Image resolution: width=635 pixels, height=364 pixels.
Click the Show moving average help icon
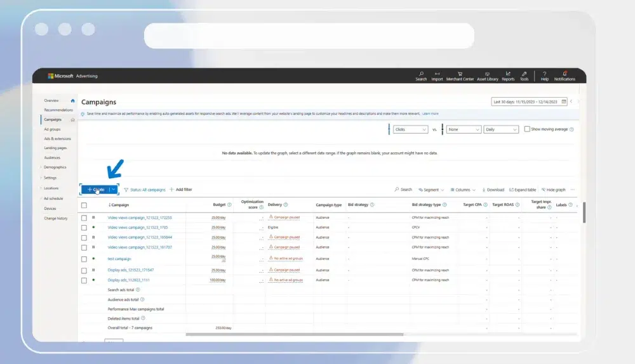pos(571,129)
